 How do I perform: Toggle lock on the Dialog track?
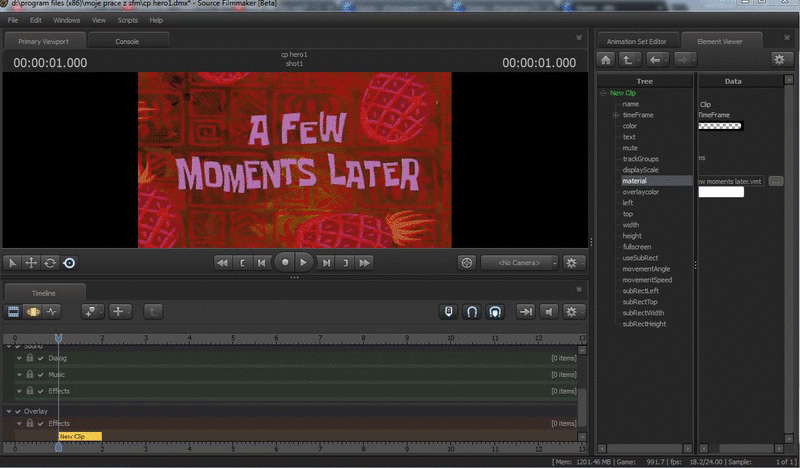coord(30,358)
